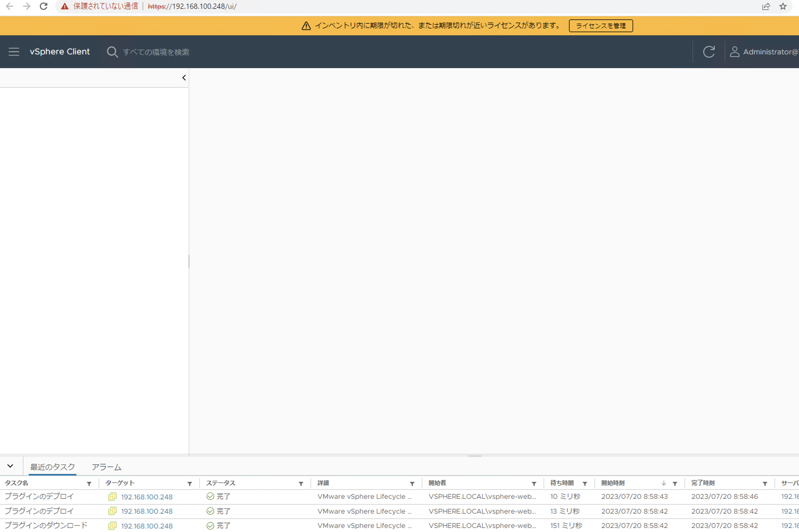Viewport: 799px width, 532px height.
Task: Collapse the recent tasks panel chevron
Action: [x=10, y=466]
